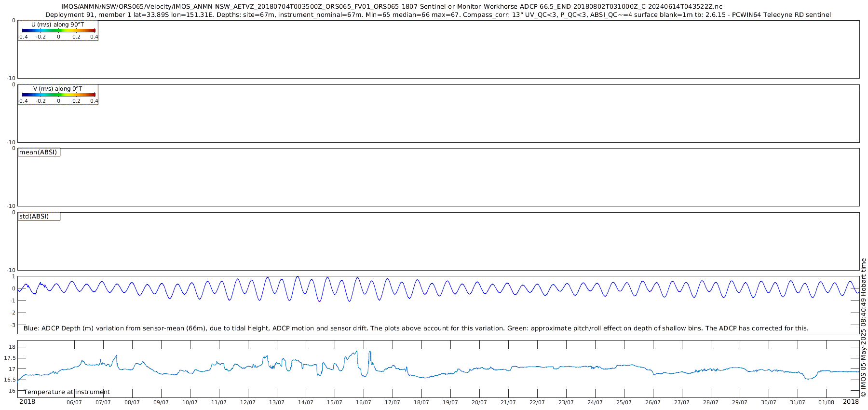Viewport: 868px width, 410px height.
Task: Click the 26/07 date tick label
Action: click(x=653, y=402)
